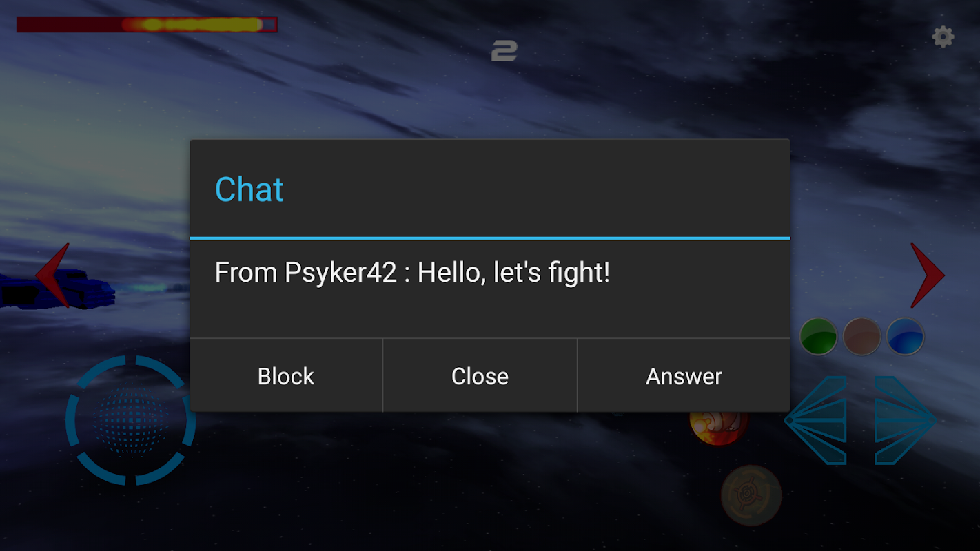Open the settings gear icon
The image size is (980, 551).
[x=943, y=37]
